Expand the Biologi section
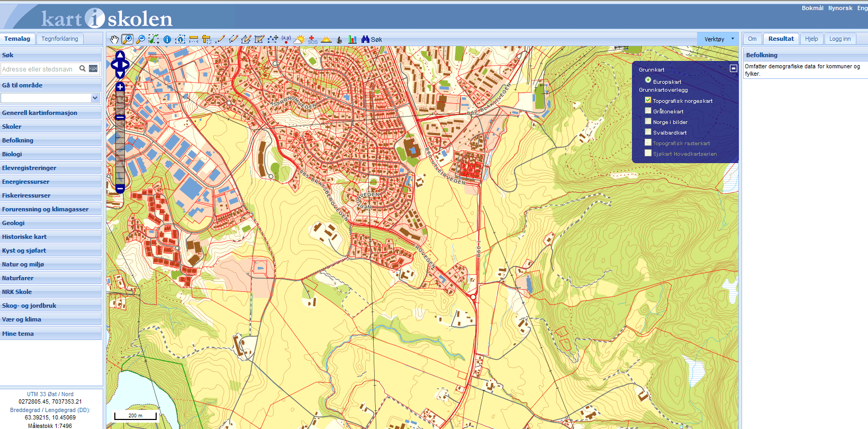The height and width of the screenshot is (429, 868). tap(51, 154)
